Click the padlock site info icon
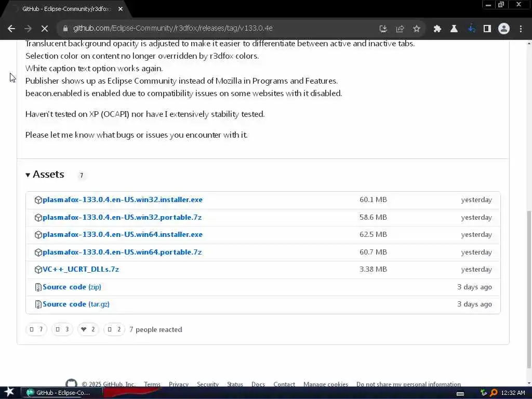 (65, 29)
